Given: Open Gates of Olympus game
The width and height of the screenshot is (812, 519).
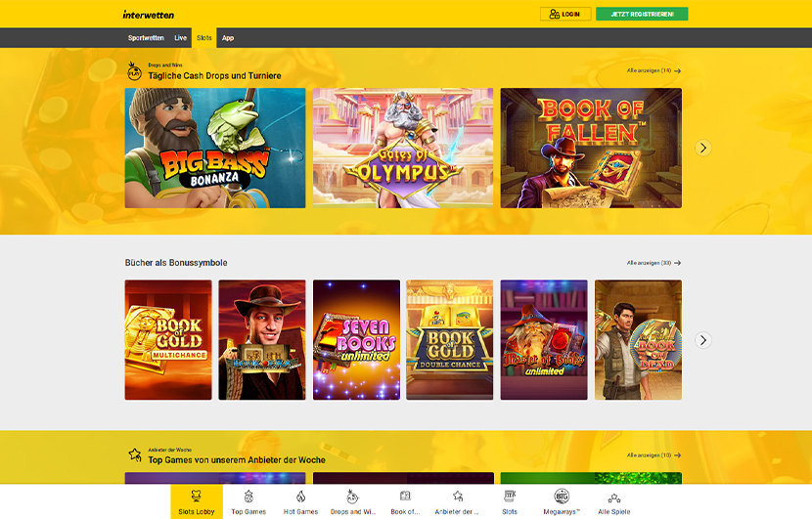Looking at the screenshot, I should click(x=403, y=148).
